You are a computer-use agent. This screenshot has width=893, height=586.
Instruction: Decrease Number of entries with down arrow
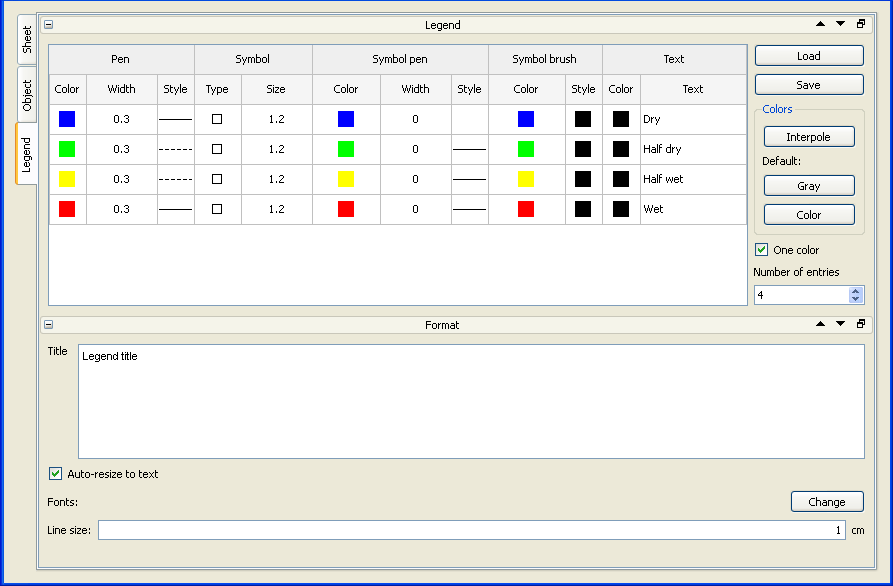click(x=855, y=299)
